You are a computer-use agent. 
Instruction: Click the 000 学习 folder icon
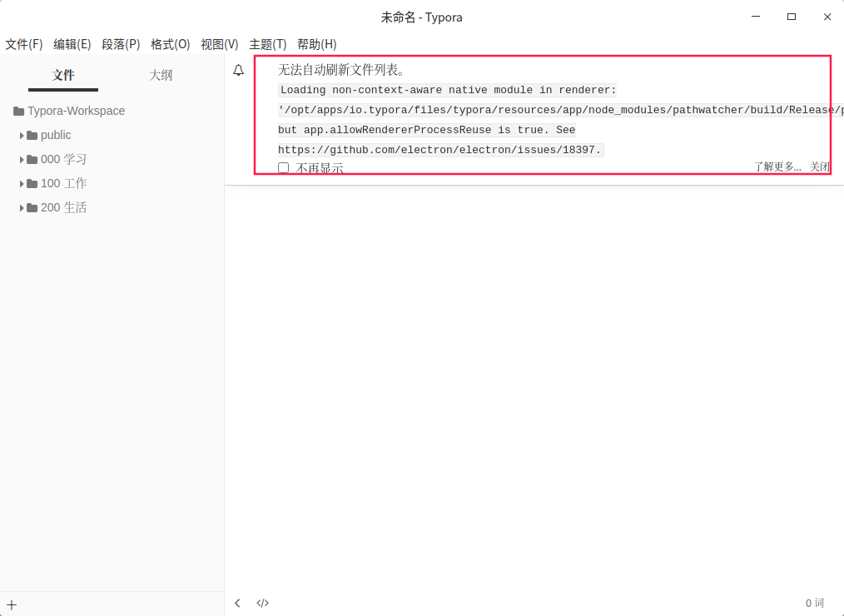click(x=32, y=159)
